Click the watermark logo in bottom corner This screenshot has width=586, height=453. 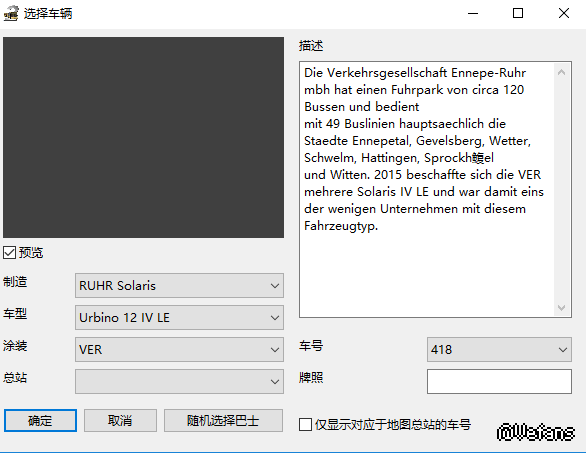coord(536,432)
